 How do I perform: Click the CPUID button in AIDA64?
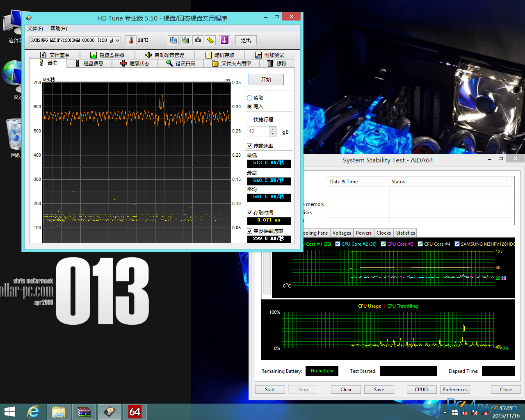coord(422,390)
